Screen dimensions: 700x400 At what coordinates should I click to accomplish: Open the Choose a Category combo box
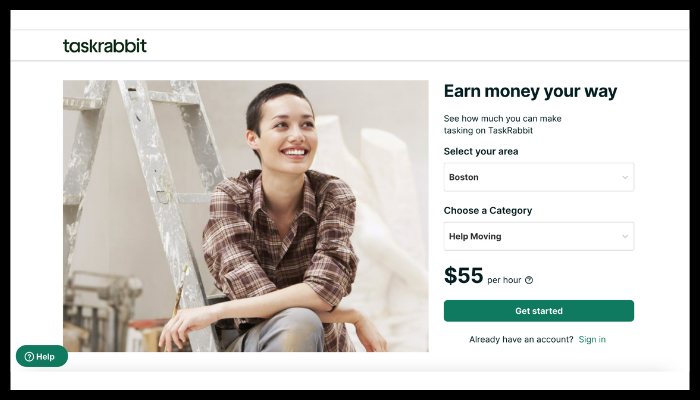point(539,236)
